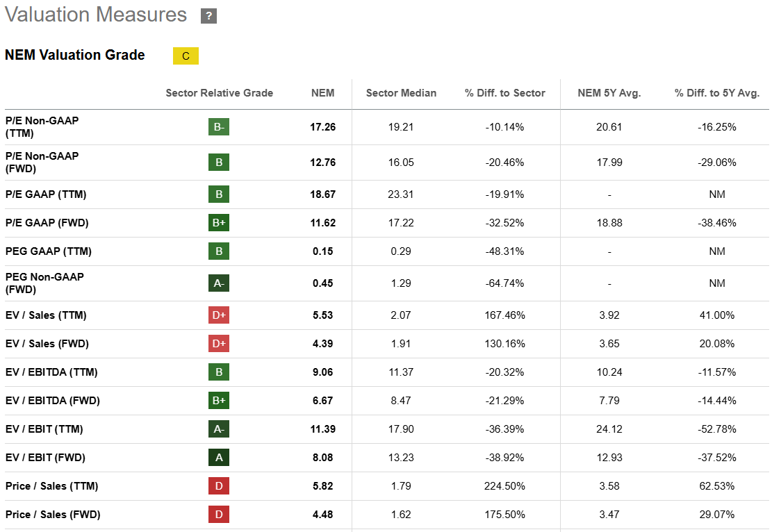Image resolution: width=772 pixels, height=532 pixels.
Task: Click NEM value 9.06 for EV / EBITDA (TTM)
Action: tap(323, 372)
